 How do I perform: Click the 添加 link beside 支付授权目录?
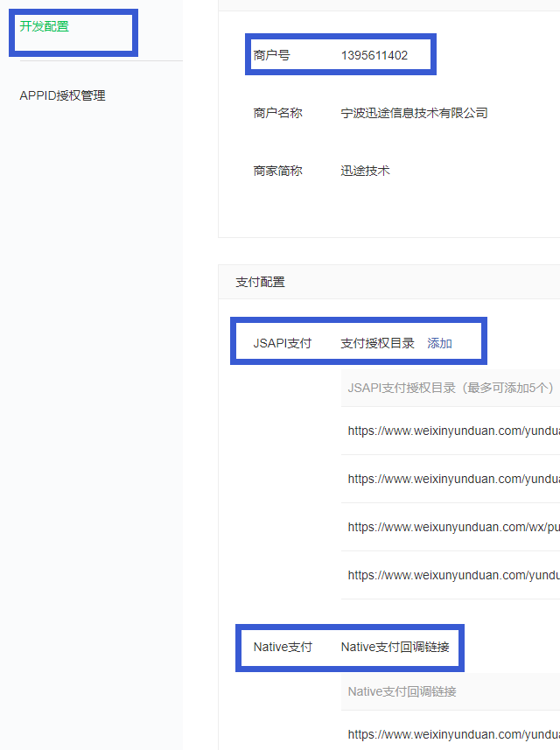click(439, 343)
